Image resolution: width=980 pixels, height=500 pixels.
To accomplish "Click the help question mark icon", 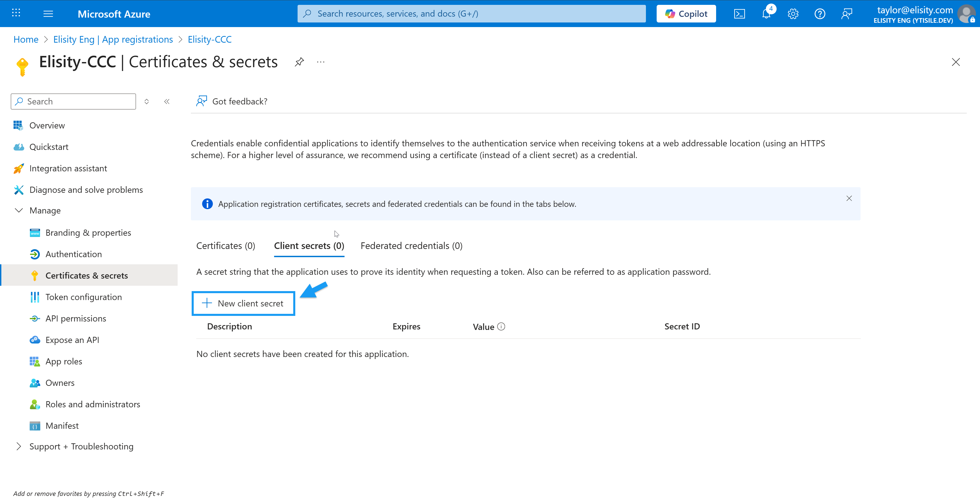I will coord(819,14).
